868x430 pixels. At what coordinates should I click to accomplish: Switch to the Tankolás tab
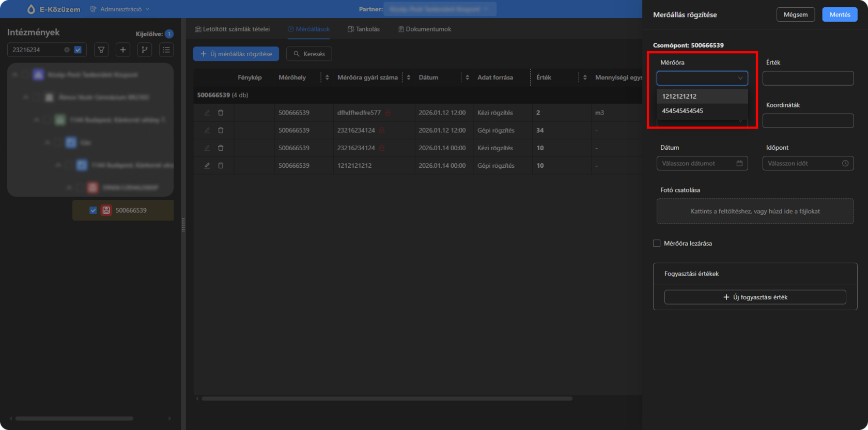pos(364,29)
